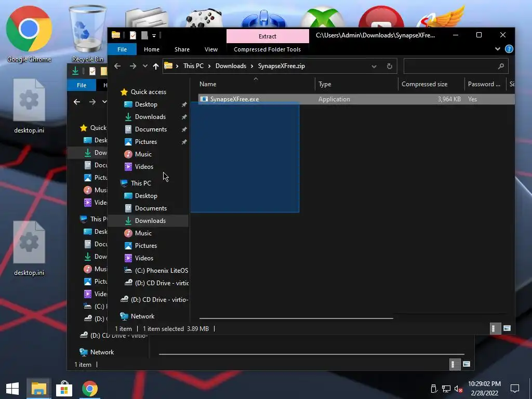Click the New folder icon in the front title bar
The height and width of the screenshot is (399, 532).
pyautogui.click(x=144, y=35)
